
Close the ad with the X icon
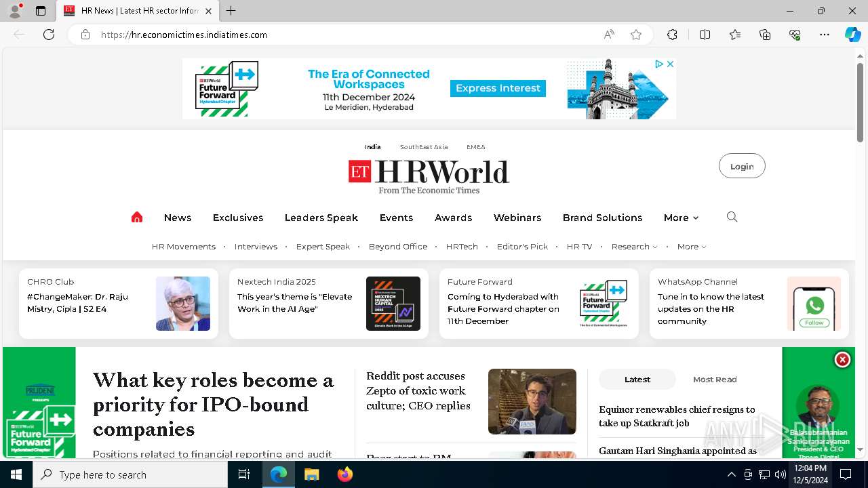coord(670,64)
